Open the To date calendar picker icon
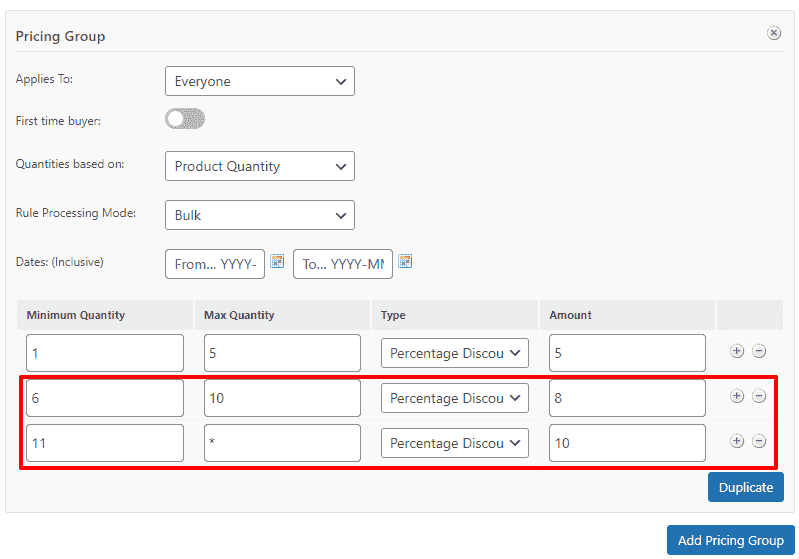Viewport: 799px width, 559px height. coord(405,261)
